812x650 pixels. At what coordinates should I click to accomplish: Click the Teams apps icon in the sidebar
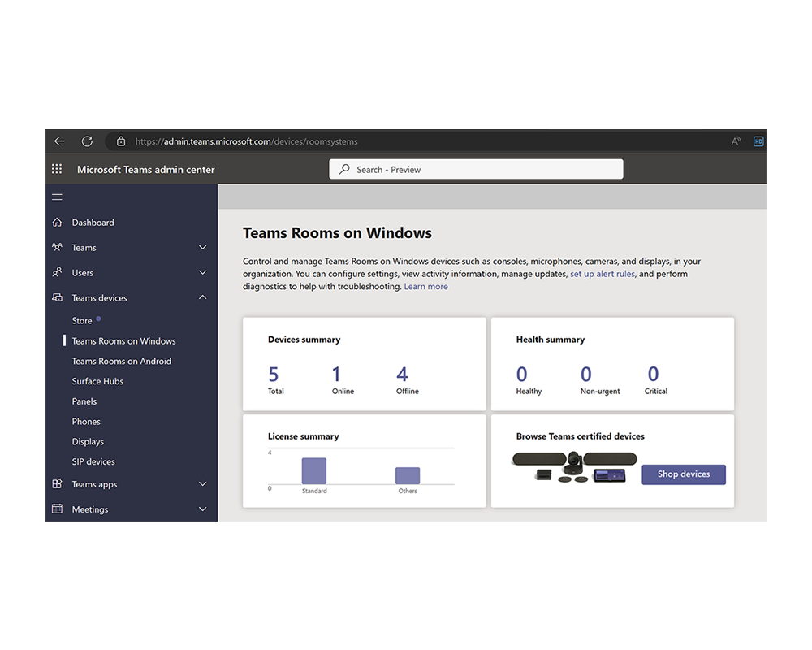58,483
